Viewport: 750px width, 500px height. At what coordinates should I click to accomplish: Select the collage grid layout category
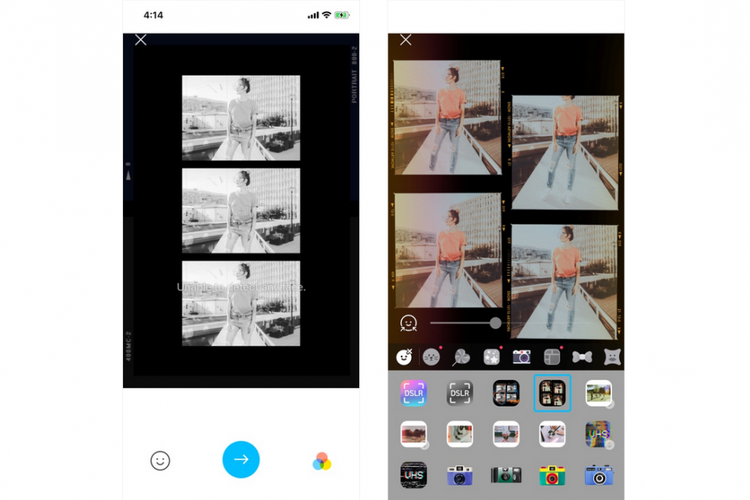tap(552, 357)
